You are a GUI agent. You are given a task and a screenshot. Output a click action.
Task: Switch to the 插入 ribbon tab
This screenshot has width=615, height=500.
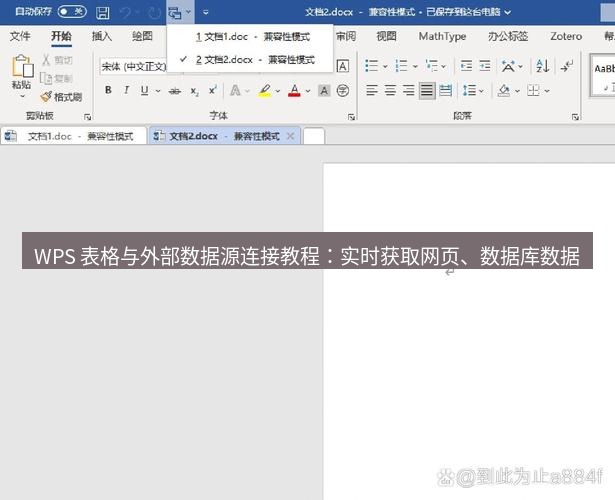pos(102,36)
